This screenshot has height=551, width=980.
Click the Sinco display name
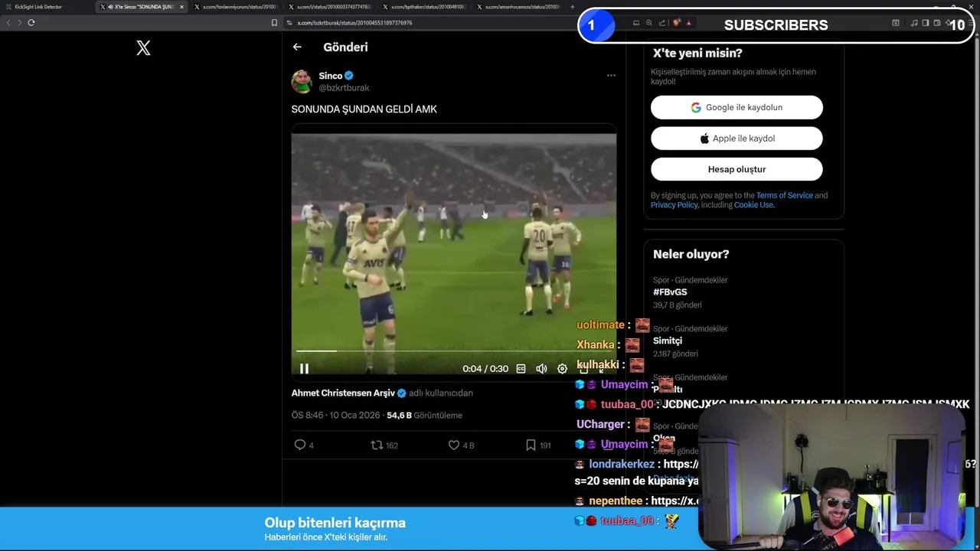tap(331, 76)
